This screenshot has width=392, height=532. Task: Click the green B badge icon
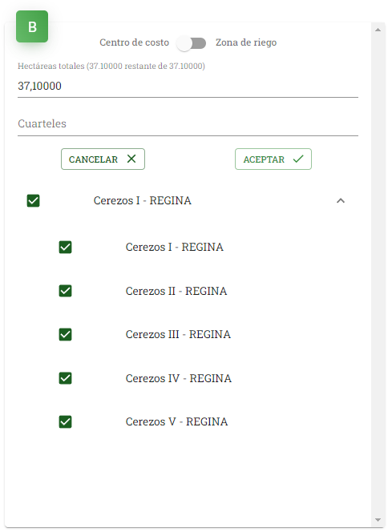point(32,26)
